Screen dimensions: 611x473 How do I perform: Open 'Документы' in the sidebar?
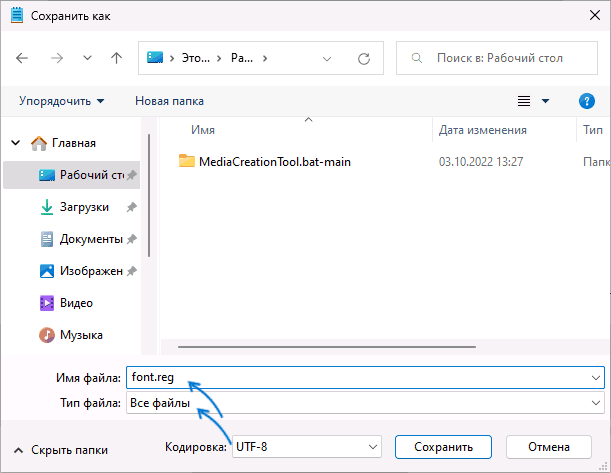(91, 239)
